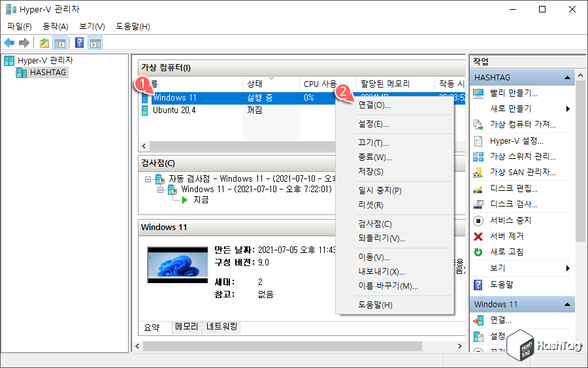This screenshot has height=368, width=588.
Task: Choose 도움말(H) from the context menu
Action: pos(395,305)
